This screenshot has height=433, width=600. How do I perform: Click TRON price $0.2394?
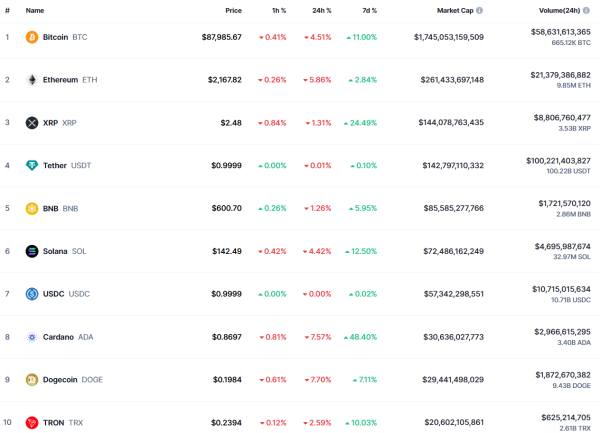tap(226, 423)
